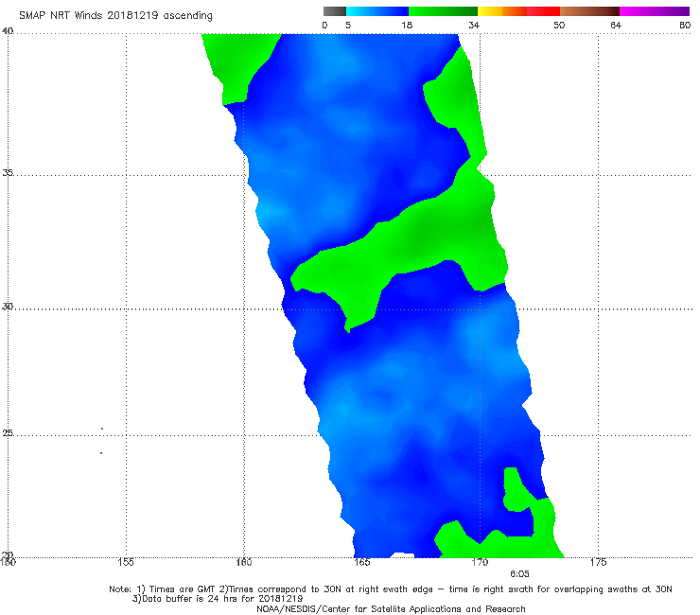Click the '155' longitude axis label
The height and width of the screenshot is (615, 700).
coord(126,562)
